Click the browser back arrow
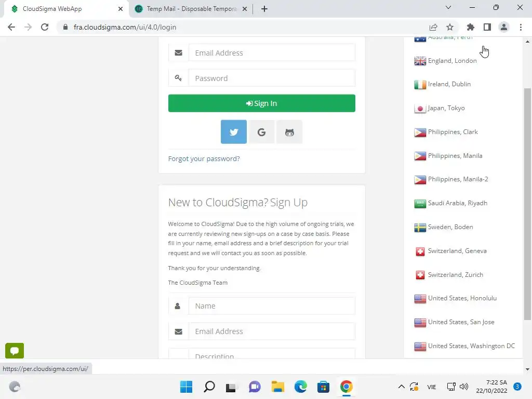Viewport: 532px width, 399px height. [x=11, y=27]
